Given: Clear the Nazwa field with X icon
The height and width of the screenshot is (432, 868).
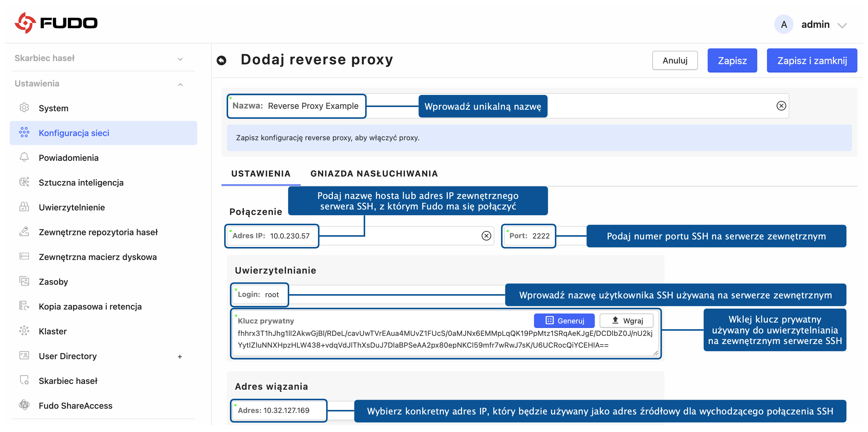Looking at the screenshot, I should coord(781,106).
